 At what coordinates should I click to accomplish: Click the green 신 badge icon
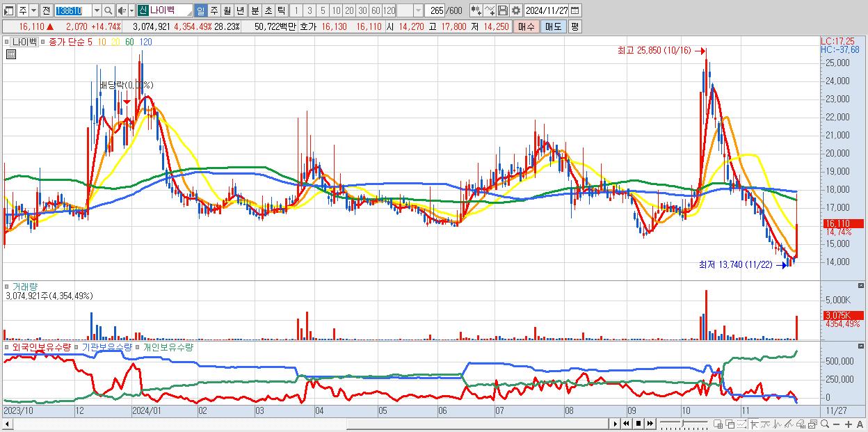(143, 10)
